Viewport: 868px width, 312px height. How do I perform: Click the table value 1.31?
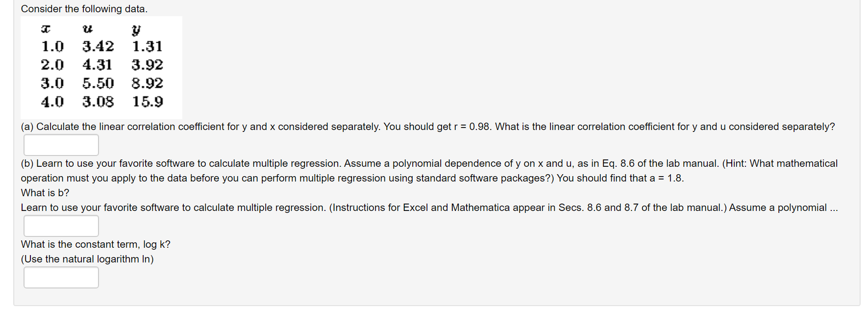point(147,47)
